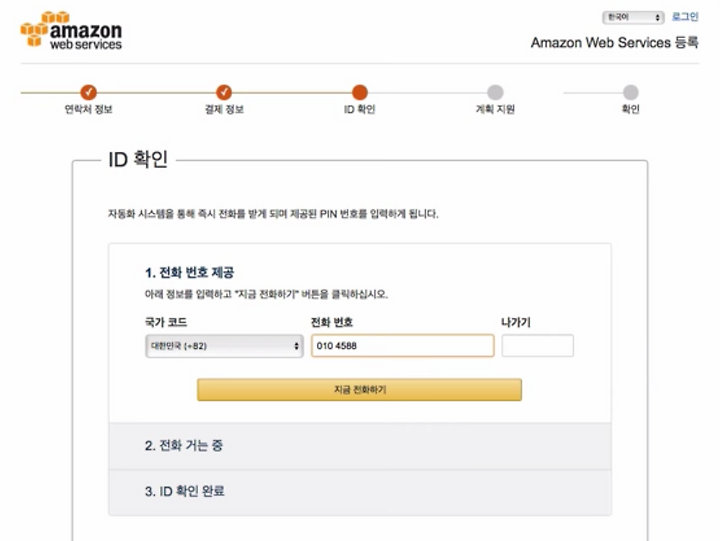Image resolution: width=720 pixels, height=541 pixels.
Task: Click the 나가기 extension input field
Action: coord(537,346)
